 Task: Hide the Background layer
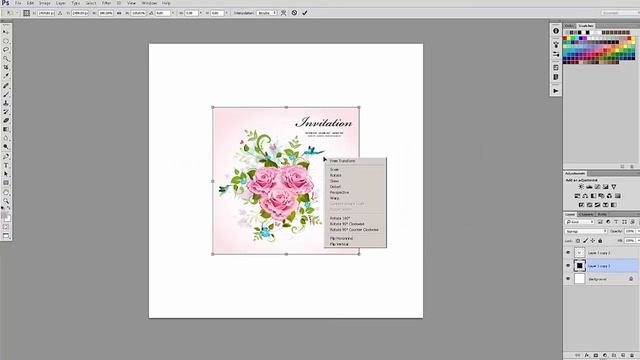(568, 279)
